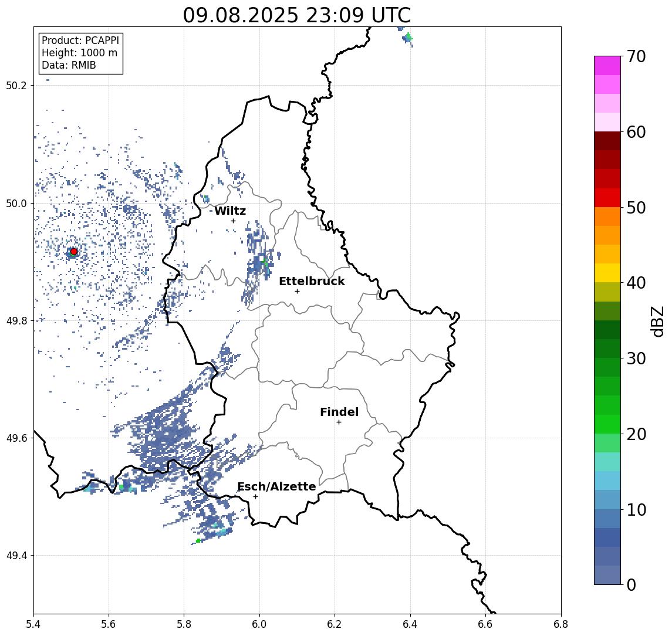Select the Findel station label
The image size is (672, 636).
tap(339, 412)
